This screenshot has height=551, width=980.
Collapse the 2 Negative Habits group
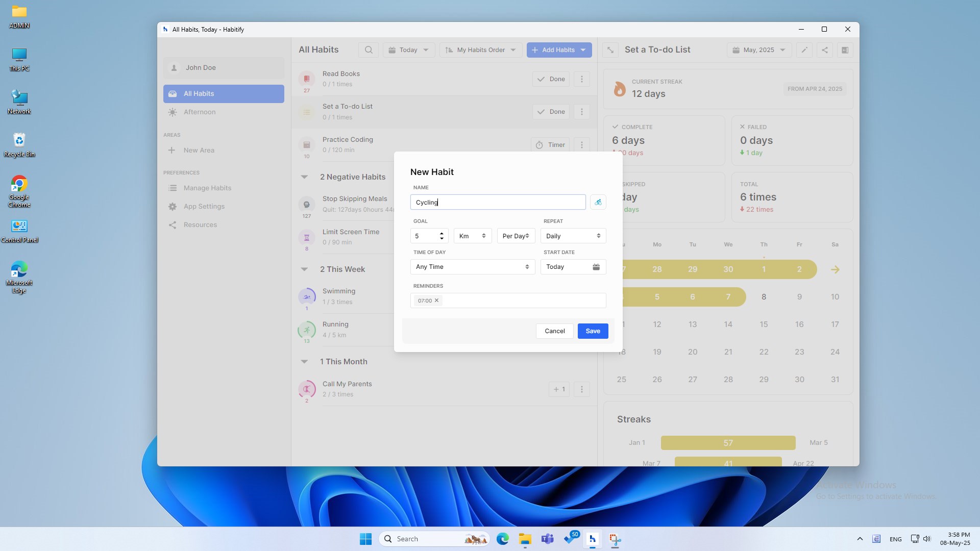[304, 177]
